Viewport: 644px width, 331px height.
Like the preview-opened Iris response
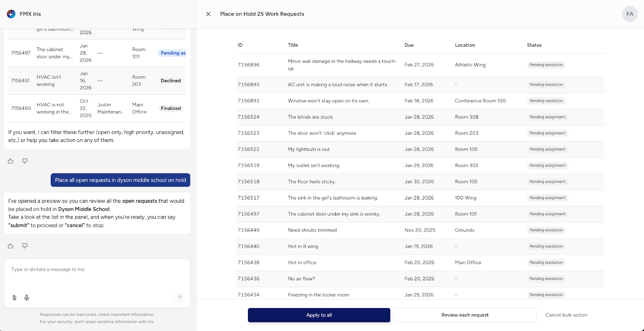click(10, 246)
